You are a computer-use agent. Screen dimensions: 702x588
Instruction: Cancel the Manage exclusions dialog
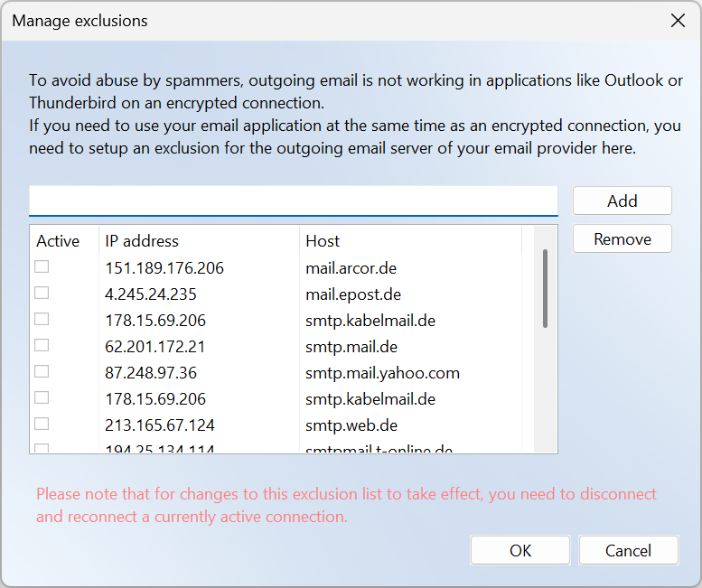click(x=628, y=550)
